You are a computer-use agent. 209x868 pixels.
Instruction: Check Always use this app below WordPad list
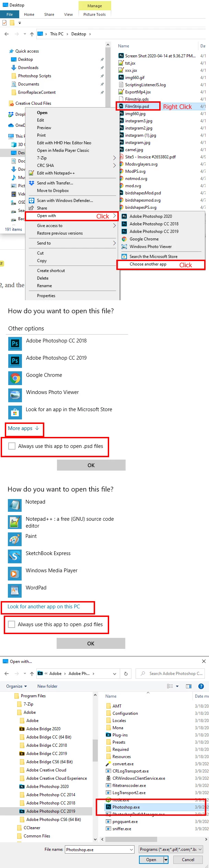click(x=11, y=624)
